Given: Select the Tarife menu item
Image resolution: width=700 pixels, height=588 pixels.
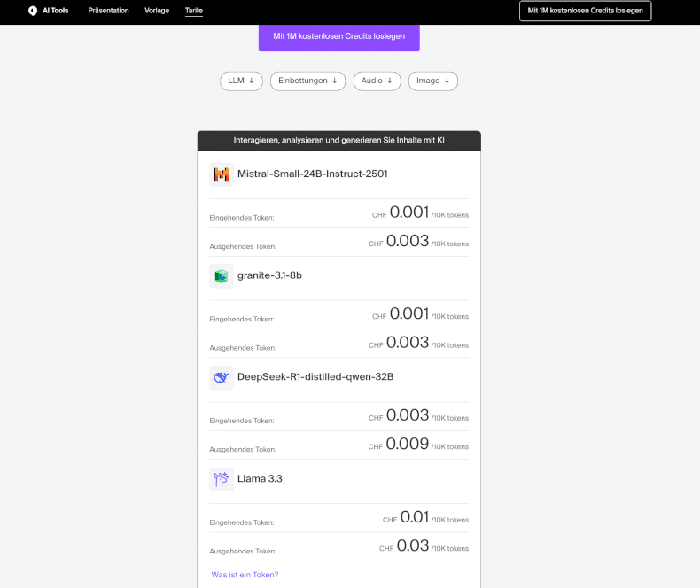Looking at the screenshot, I should pyautogui.click(x=194, y=11).
